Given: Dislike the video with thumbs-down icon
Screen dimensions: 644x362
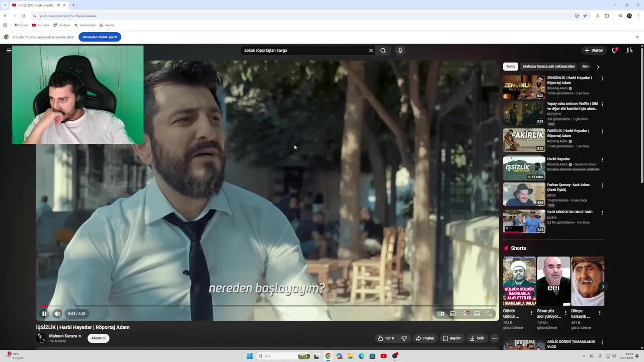Looking at the screenshot, I should click(404, 338).
